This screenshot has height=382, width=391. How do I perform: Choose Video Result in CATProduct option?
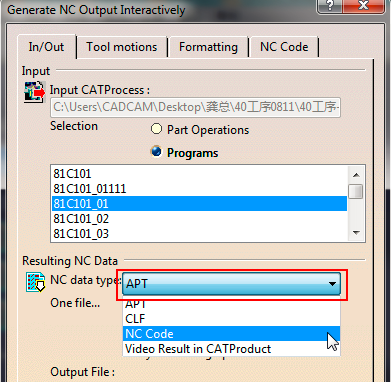coord(231,349)
